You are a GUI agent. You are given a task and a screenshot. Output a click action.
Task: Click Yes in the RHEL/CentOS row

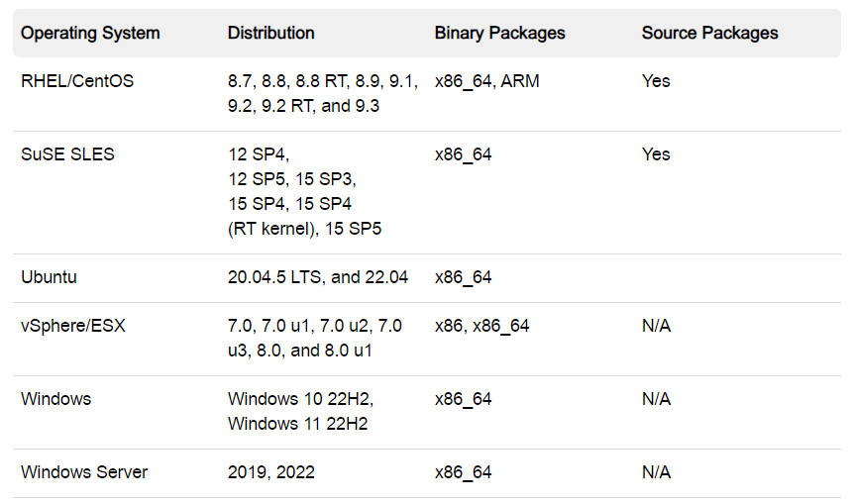pyautogui.click(x=656, y=81)
